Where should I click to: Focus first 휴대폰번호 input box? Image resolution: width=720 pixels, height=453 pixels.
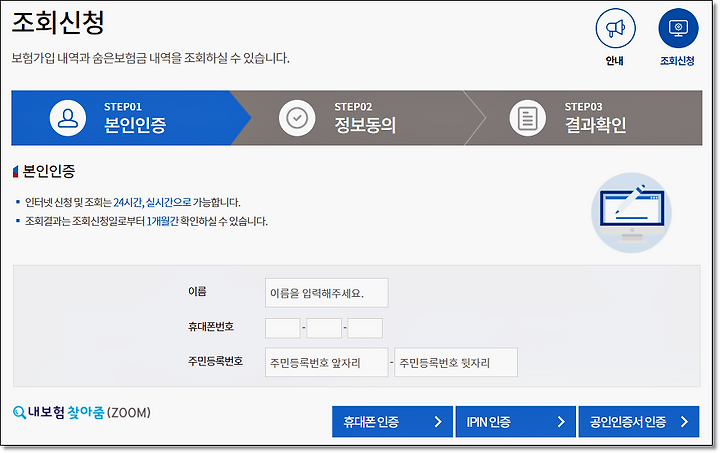[x=282, y=328]
